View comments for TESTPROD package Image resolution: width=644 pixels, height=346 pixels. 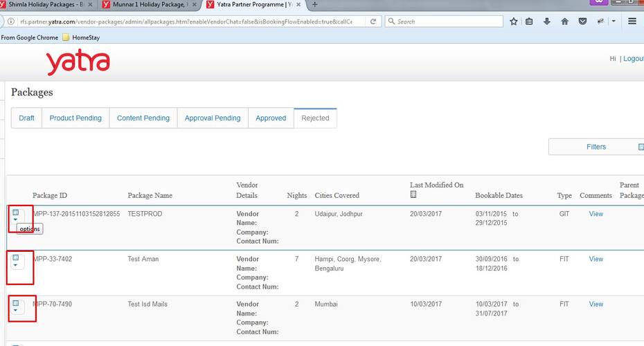(596, 214)
